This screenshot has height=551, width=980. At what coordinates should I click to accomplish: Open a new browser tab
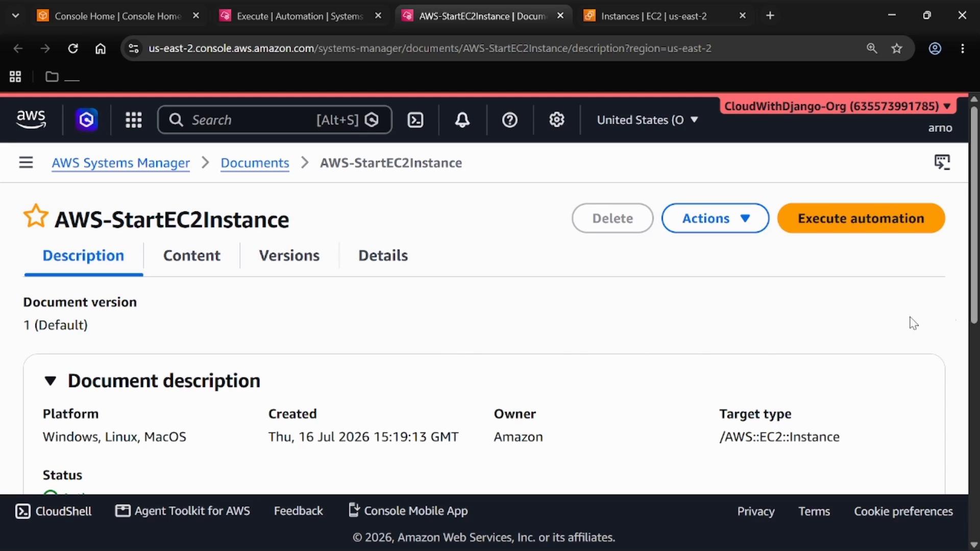click(x=770, y=16)
